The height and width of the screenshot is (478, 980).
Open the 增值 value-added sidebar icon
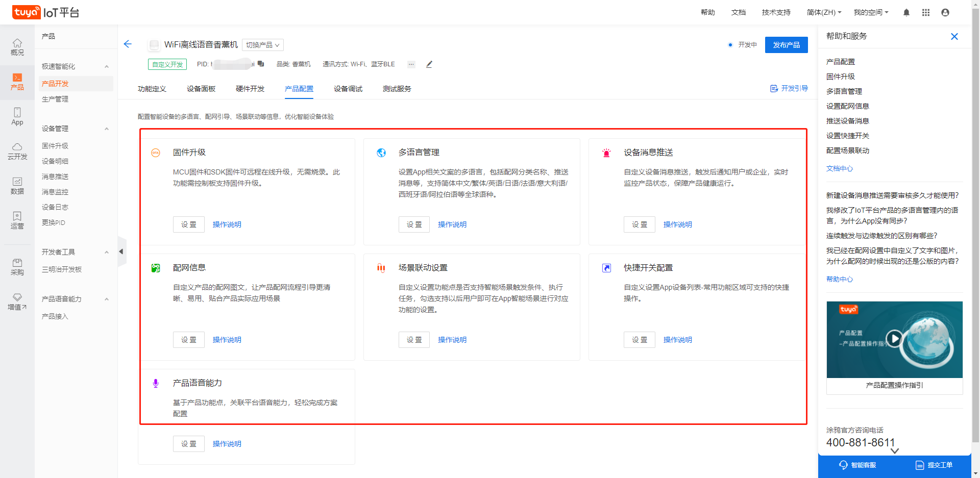[x=17, y=301]
